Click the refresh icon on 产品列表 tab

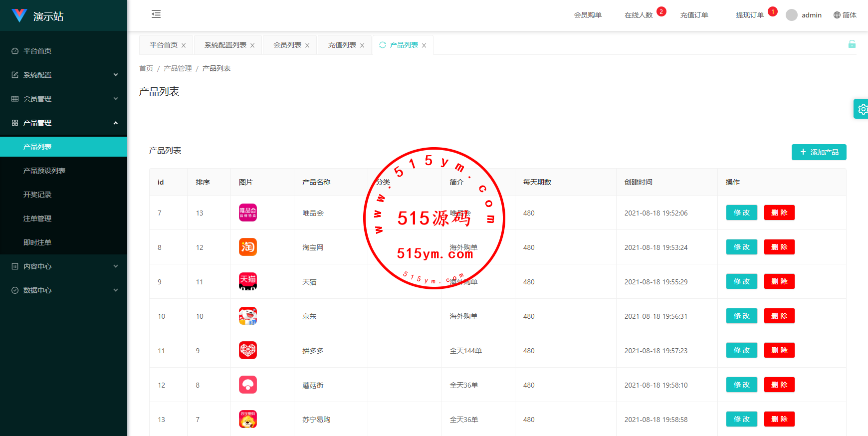point(383,45)
